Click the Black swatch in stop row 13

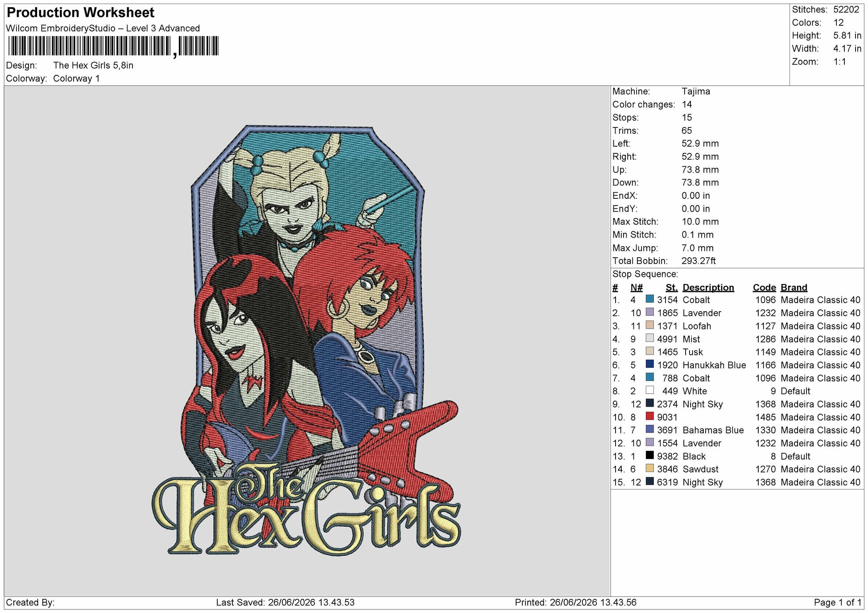coord(650,455)
